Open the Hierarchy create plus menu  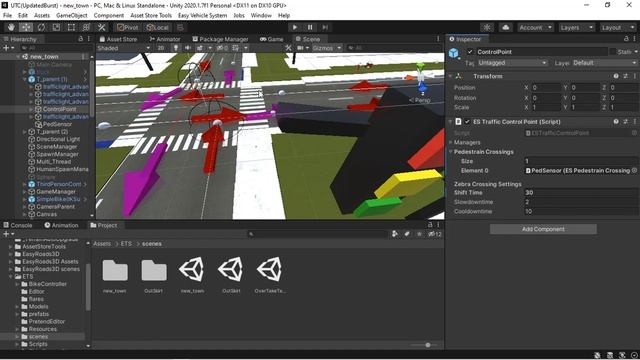(x=8, y=48)
